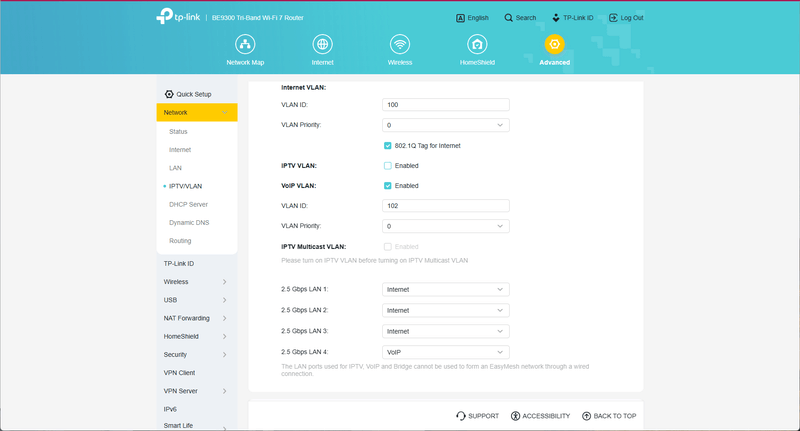The height and width of the screenshot is (431, 800).
Task: Click the Support headset icon
Action: tap(461, 416)
